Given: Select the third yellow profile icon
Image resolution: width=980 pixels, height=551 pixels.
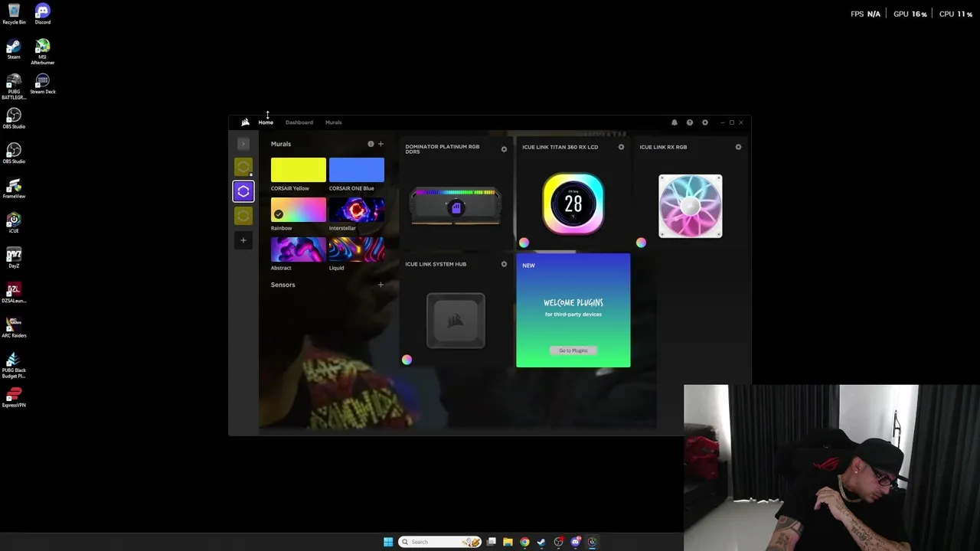Looking at the screenshot, I should [243, 216].
